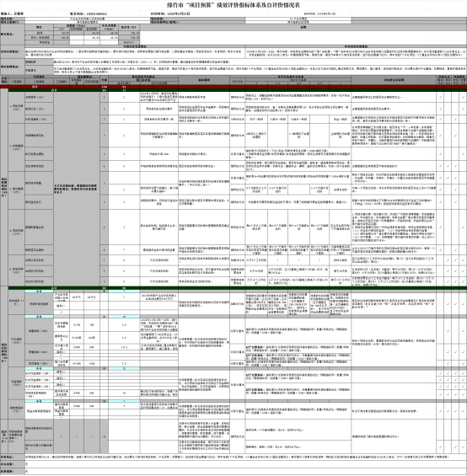This screenshot has width=467, height=476.
Task: Select the 分值 column header
Action: coord(105,80)
